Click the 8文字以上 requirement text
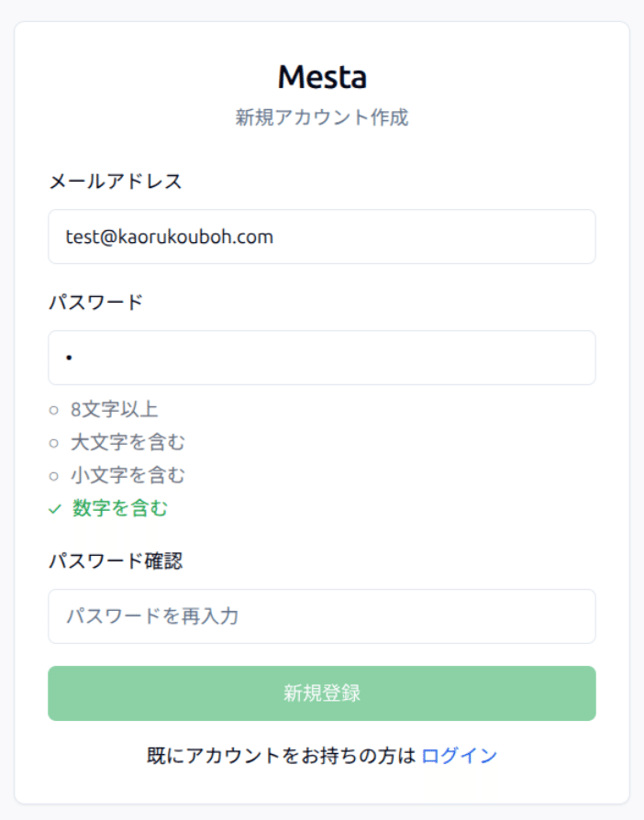This screenshot has width=644, height=820. 115,410
